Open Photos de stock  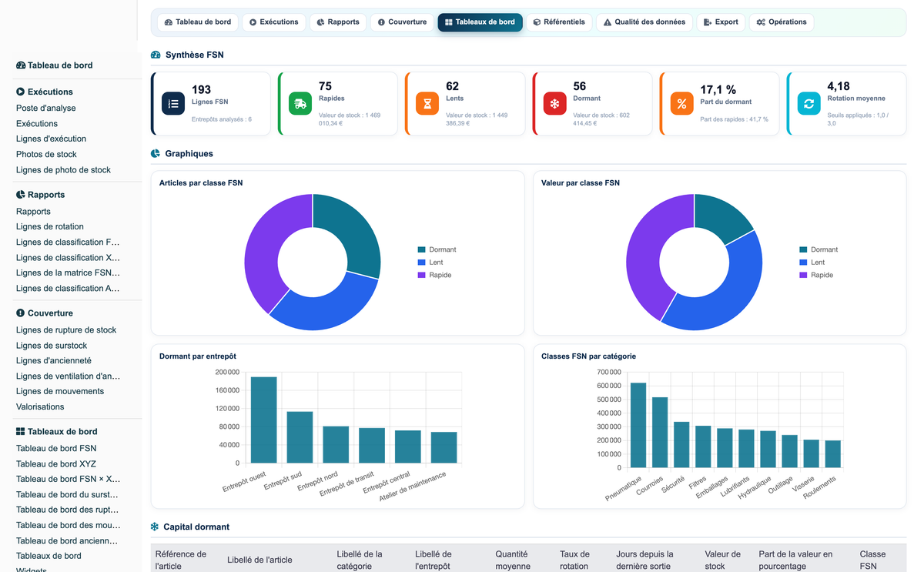pyautogui.click(x=46, y=155)
